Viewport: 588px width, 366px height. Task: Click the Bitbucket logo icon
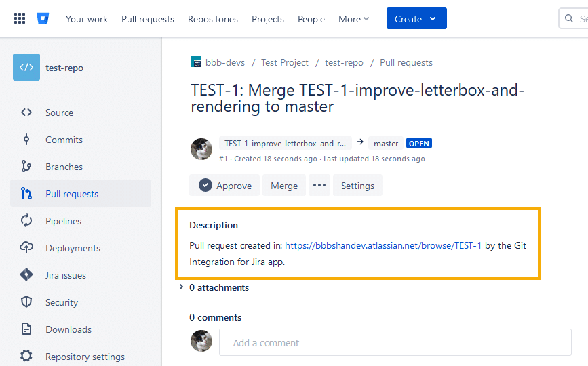tap(43, 18)
